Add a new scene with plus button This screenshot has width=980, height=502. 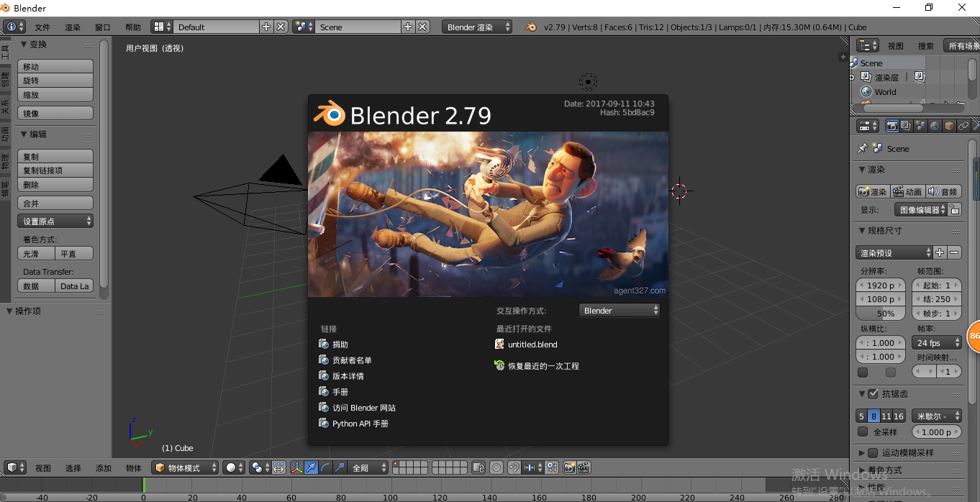point(408,27)
